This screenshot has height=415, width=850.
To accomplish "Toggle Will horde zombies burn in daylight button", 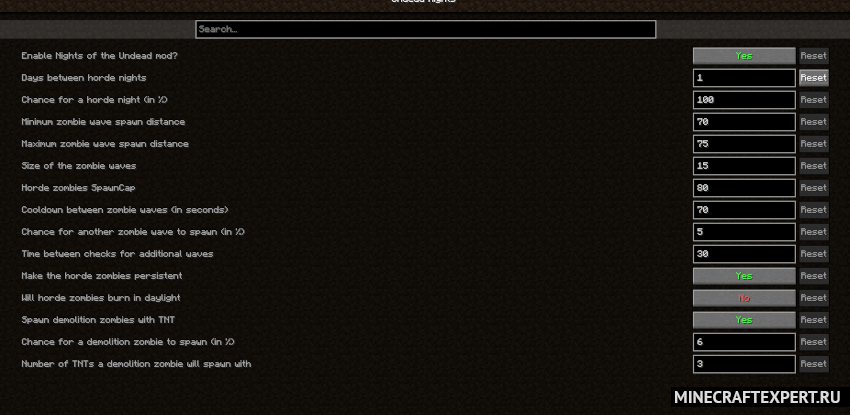I will coord(744,298).
